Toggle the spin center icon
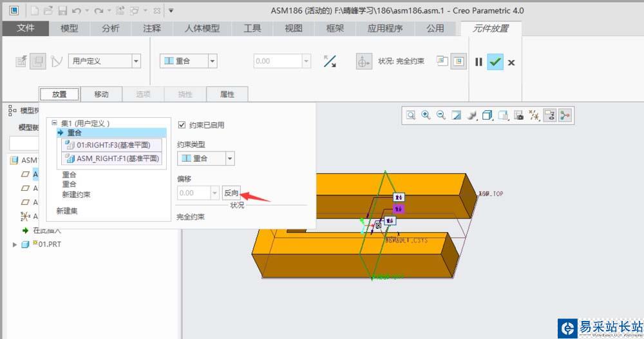The image size is (644, 339). coord(565,115)
